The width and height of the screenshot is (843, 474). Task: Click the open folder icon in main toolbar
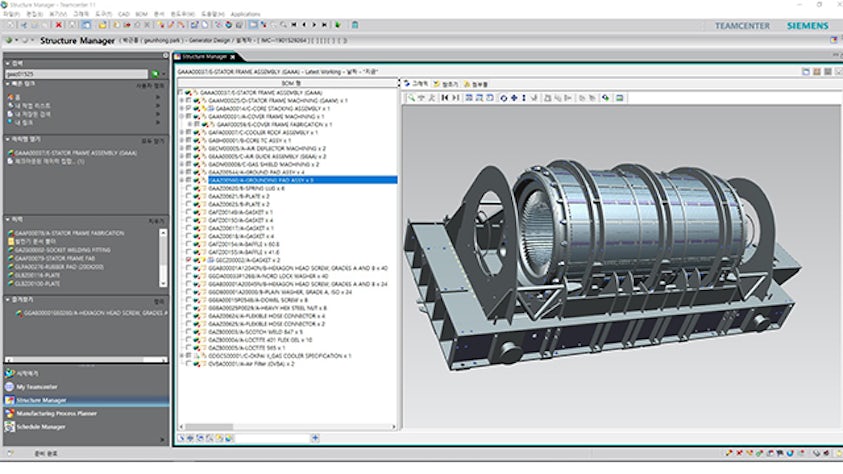102,25
